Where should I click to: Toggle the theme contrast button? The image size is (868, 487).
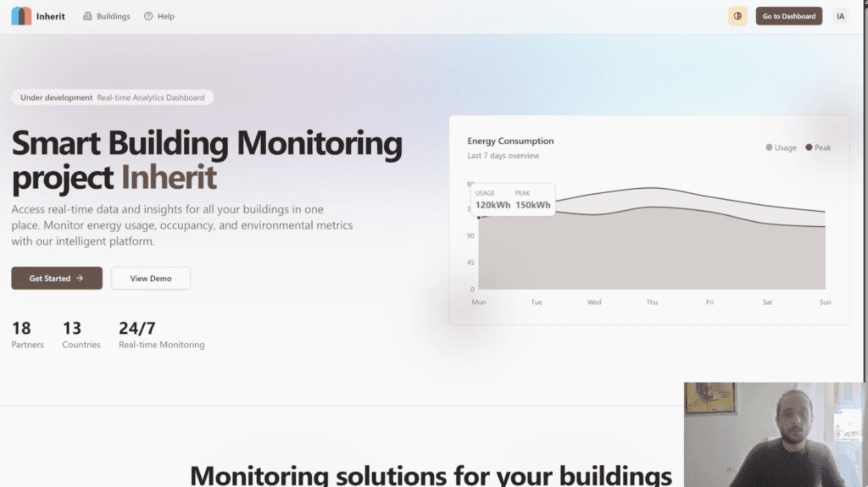click(737, 16)
